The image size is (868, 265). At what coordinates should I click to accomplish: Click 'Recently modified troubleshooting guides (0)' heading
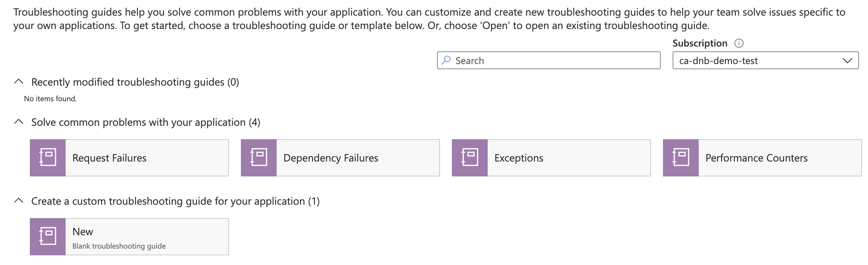(x=135, y=82)
